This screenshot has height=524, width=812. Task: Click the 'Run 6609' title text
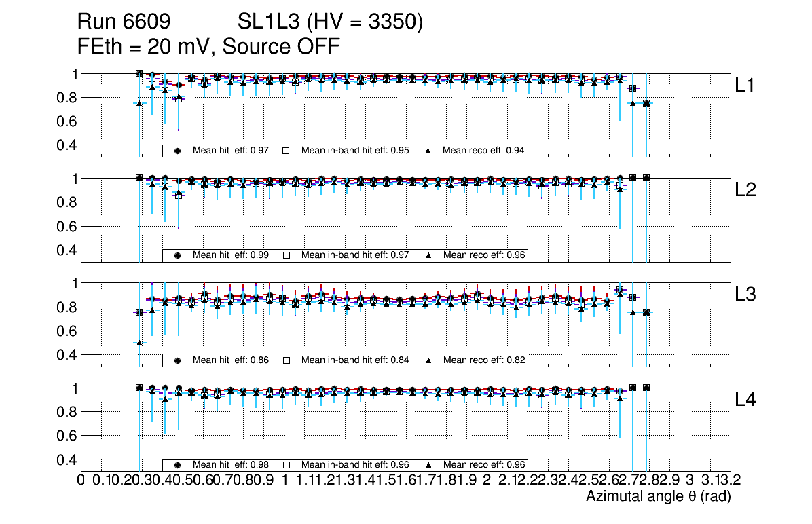pos(123,23)
